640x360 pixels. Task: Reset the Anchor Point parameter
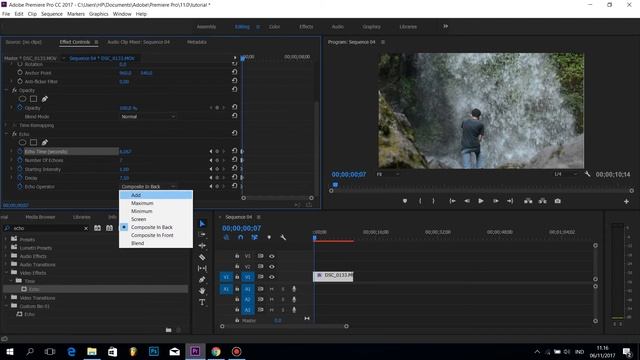pos(234,72)
